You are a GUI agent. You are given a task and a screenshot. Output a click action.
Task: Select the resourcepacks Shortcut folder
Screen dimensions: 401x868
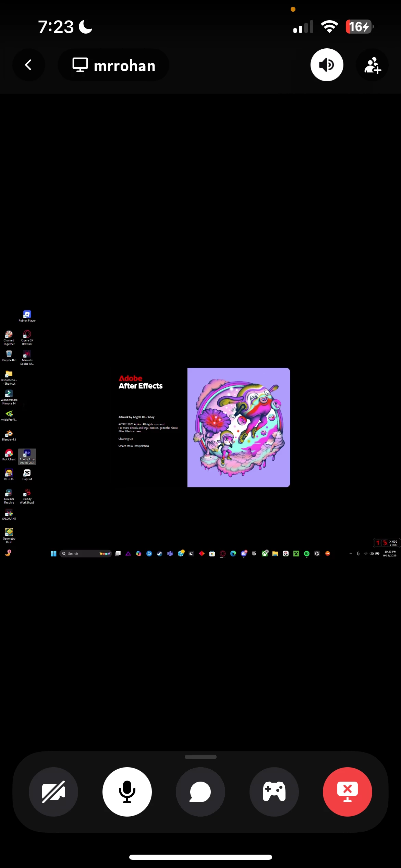pos(9,377)
